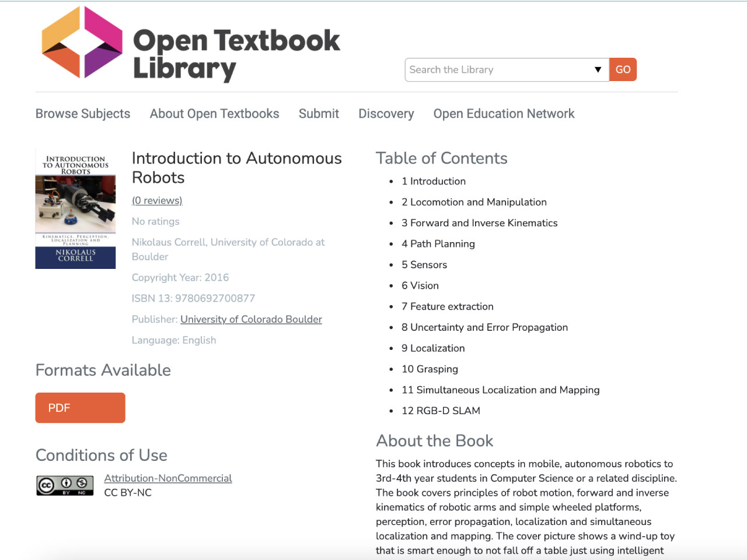This screenshot has height=560, width=747.
Task: Click the ISBN 13: 9780692700877 text
Action: pyautogui.click(x=193, y=298)
